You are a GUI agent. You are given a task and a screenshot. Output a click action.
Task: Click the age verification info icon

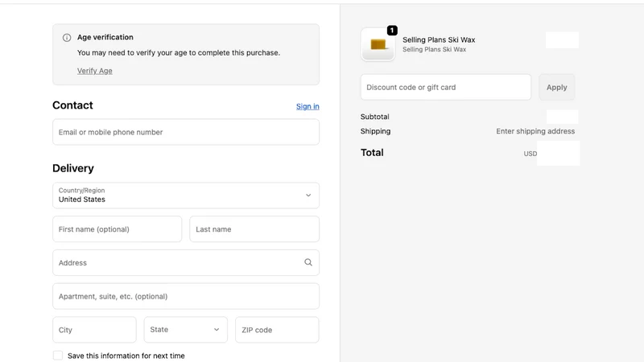pyautogui.click(x=67, y=38)
